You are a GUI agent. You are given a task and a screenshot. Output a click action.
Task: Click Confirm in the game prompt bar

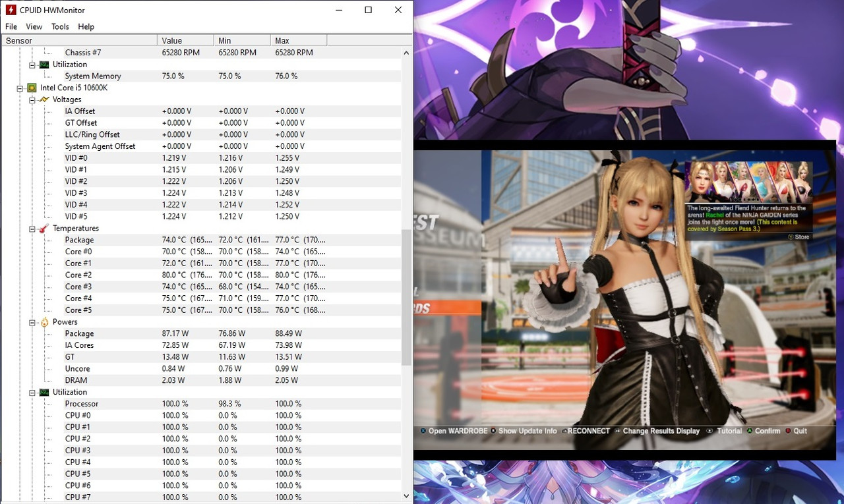(x=763, y=431)
